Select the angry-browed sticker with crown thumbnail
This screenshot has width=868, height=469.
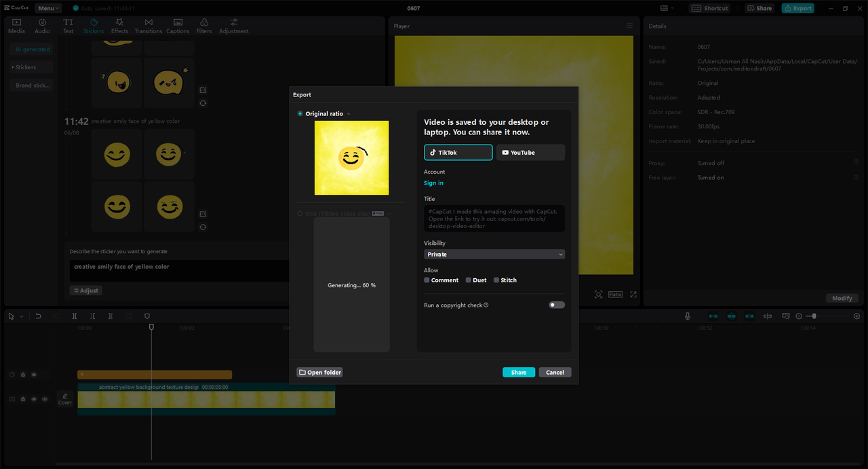[x=169, y=82]
